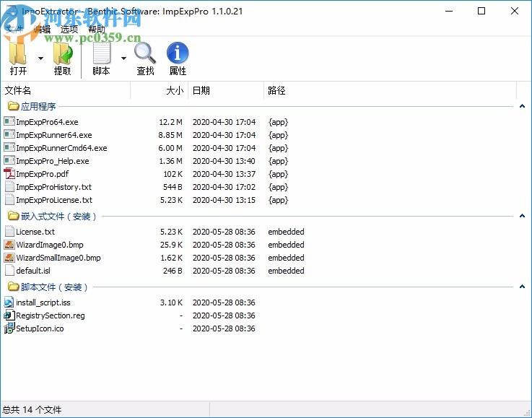The image size is (532, 418).
Task: Click the ImpExpRunnerCmd64.exe file icon
Action: [x=9, y=147]
